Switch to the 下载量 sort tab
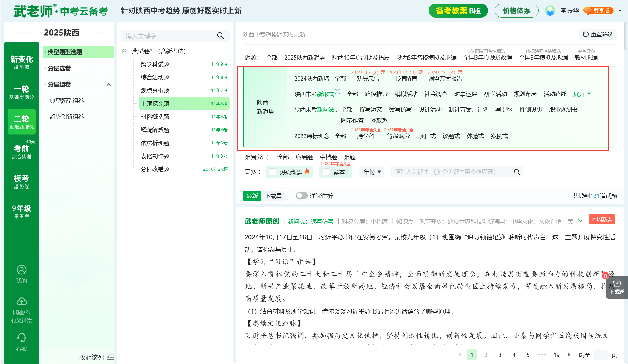 click(273, 196)
